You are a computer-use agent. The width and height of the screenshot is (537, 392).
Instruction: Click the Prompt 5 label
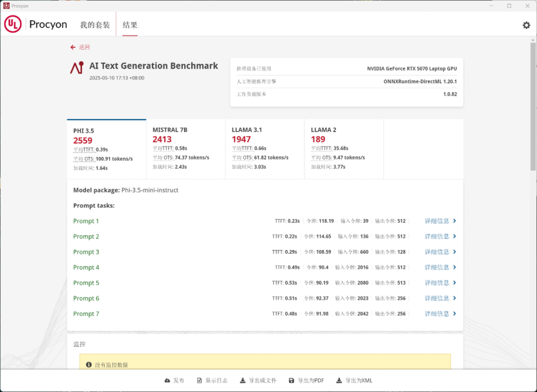pyautogui.click(x=87, y=283)
